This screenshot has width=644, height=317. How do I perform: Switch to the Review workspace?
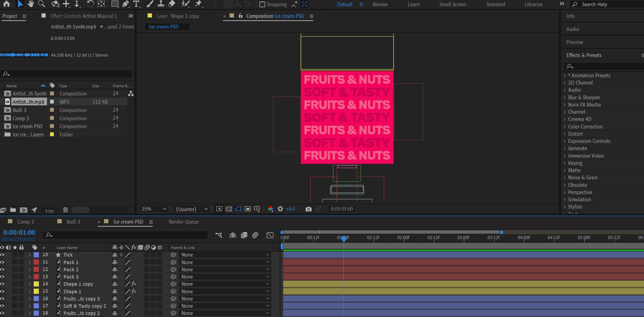click(380, 4)
